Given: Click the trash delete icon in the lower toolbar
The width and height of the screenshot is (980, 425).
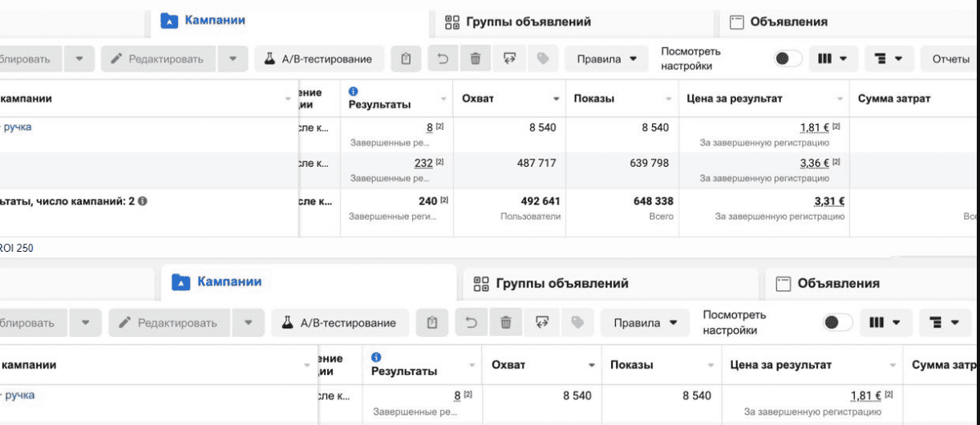Looking at the screenshot, I should (506, 322).
